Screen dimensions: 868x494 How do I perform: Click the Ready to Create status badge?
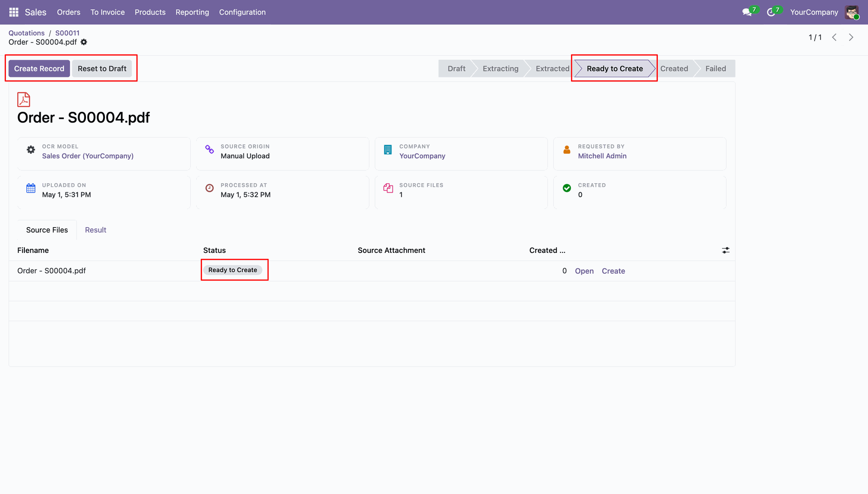coord(232,270)
